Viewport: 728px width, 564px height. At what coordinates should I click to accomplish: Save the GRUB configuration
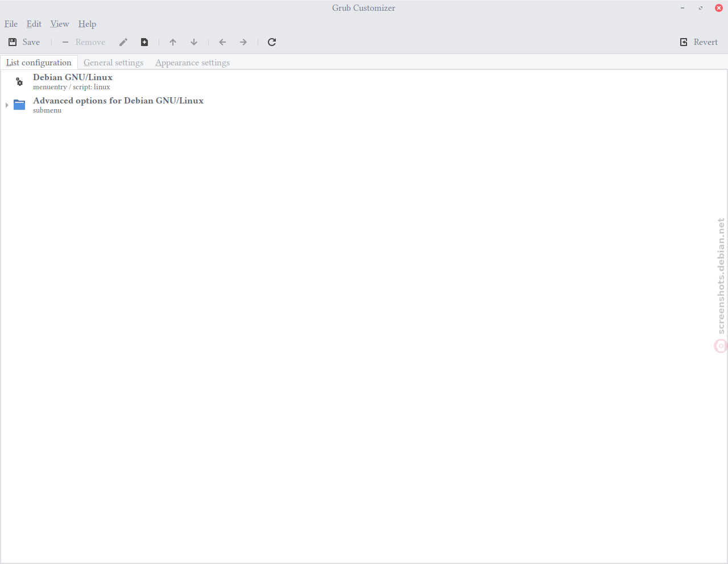click(x=24, y=42)
